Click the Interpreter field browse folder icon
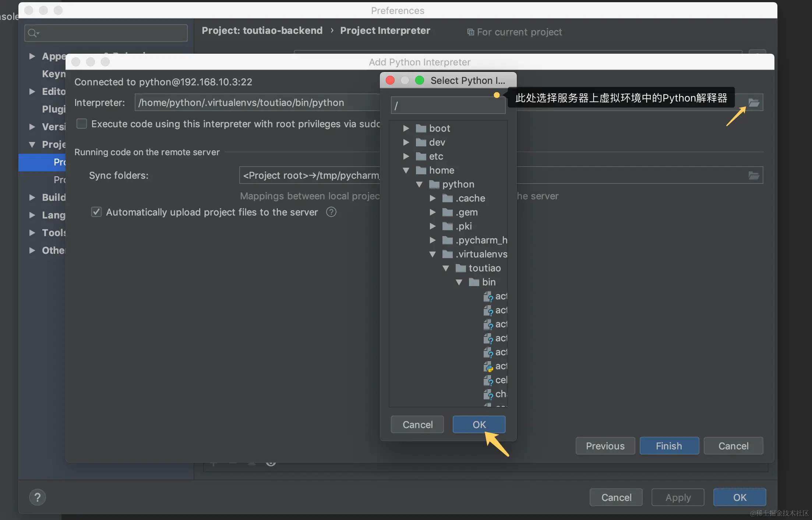Screen dimensions: 812x520 point(753,103)
